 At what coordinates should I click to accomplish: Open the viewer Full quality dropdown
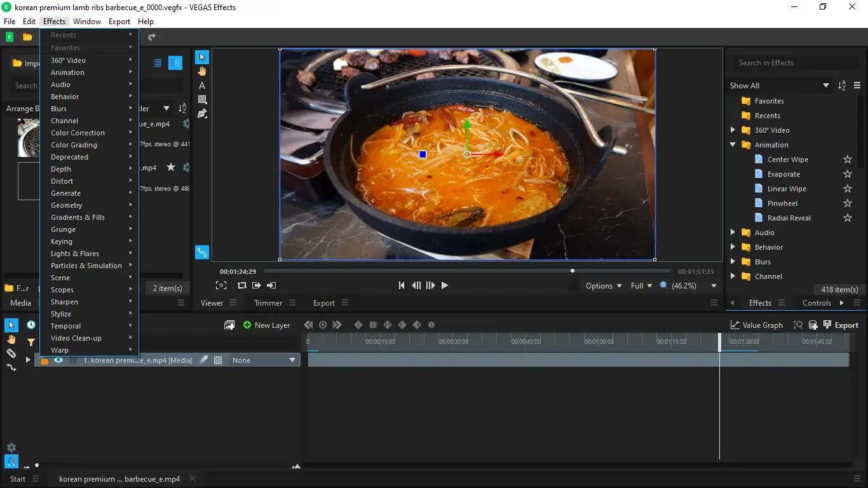tap(641, 286)
